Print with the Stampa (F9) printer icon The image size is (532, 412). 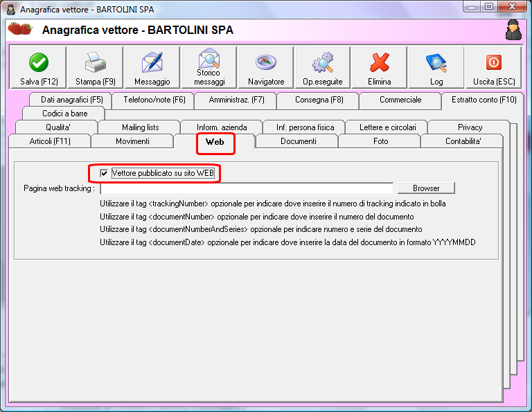click(x=96, y=67)
